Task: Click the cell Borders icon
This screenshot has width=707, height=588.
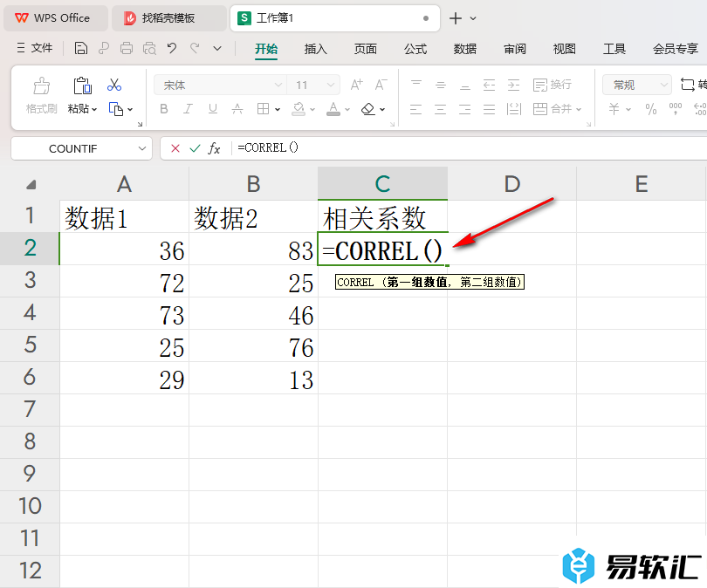Action: (263, 109)
